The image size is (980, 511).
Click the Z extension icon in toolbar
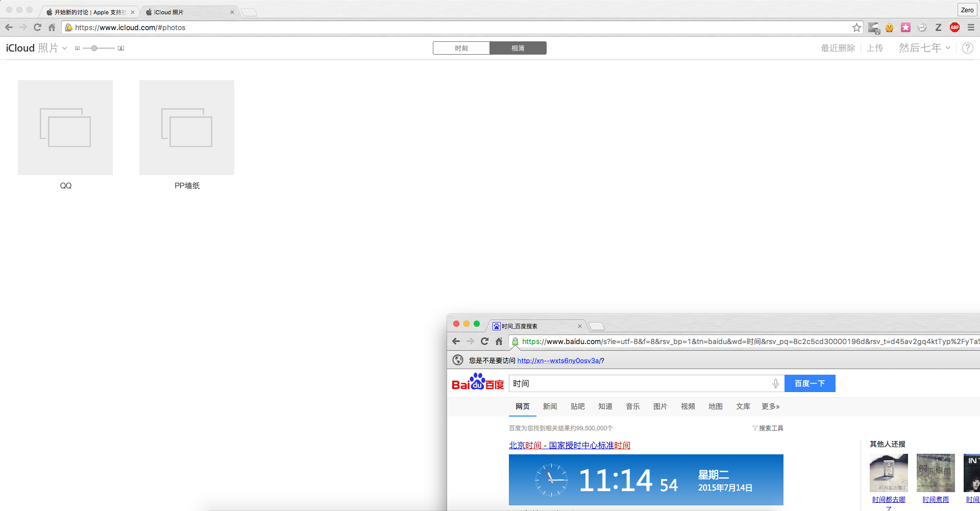tap(938, 28)
